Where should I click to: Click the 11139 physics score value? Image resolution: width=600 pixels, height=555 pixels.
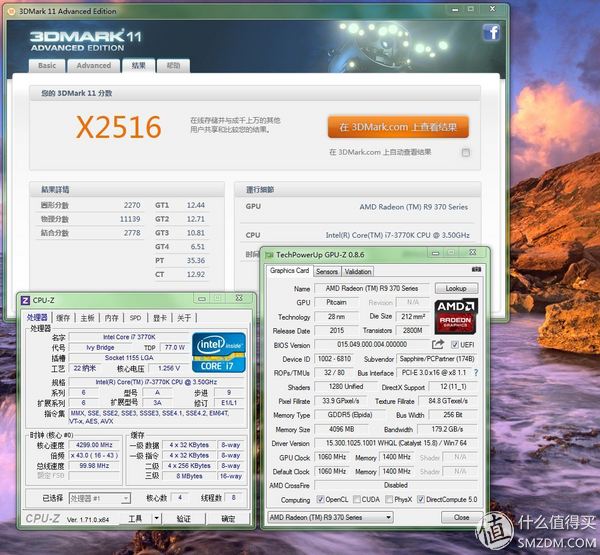(130, 219)
